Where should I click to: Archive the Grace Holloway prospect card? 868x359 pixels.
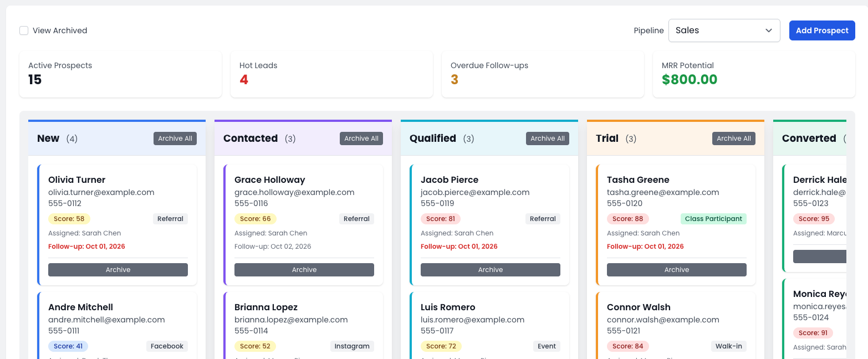pos(304,270)
